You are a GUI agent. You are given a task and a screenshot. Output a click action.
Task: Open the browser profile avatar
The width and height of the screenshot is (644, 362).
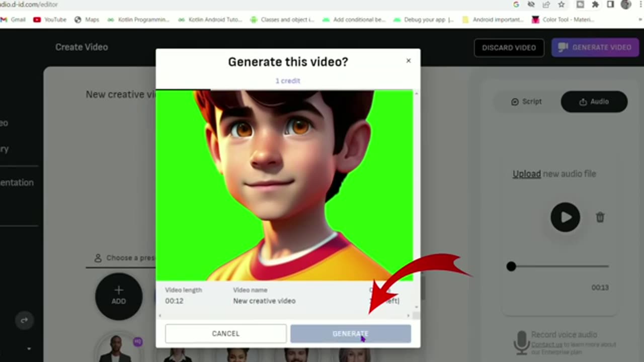tap(626, 5)
